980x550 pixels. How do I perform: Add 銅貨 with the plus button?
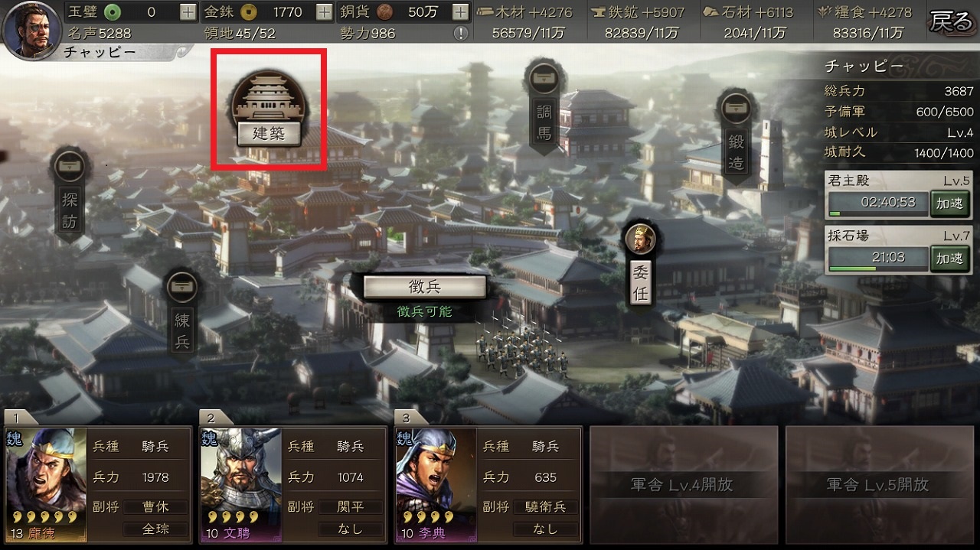[x=460, y=12]
